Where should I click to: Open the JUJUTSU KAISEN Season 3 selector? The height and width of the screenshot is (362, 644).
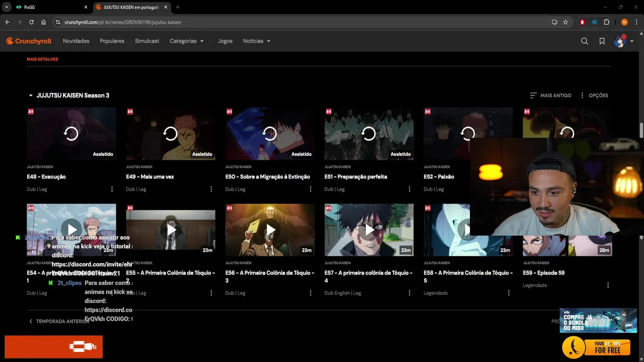(x=69, y=96)
